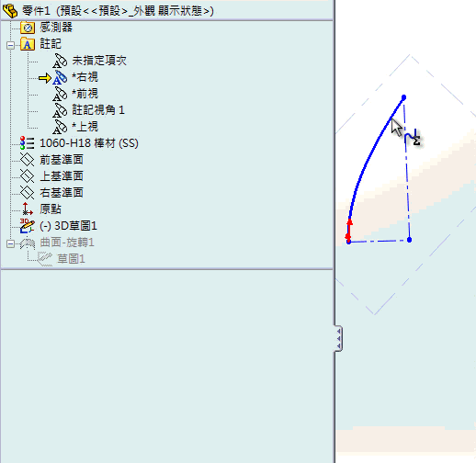
Task: Click the 零件1 part icon at tree top
Action: (x=10, y=11)
